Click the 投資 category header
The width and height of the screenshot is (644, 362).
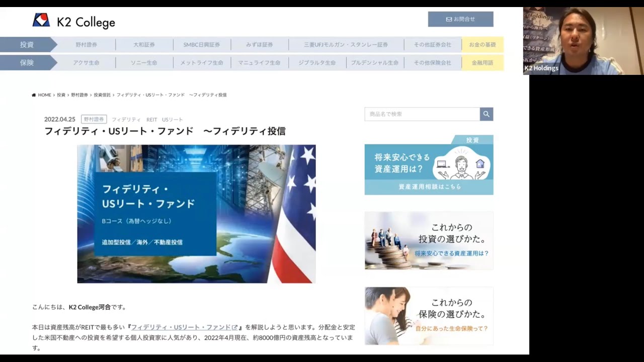pos(27,45)
